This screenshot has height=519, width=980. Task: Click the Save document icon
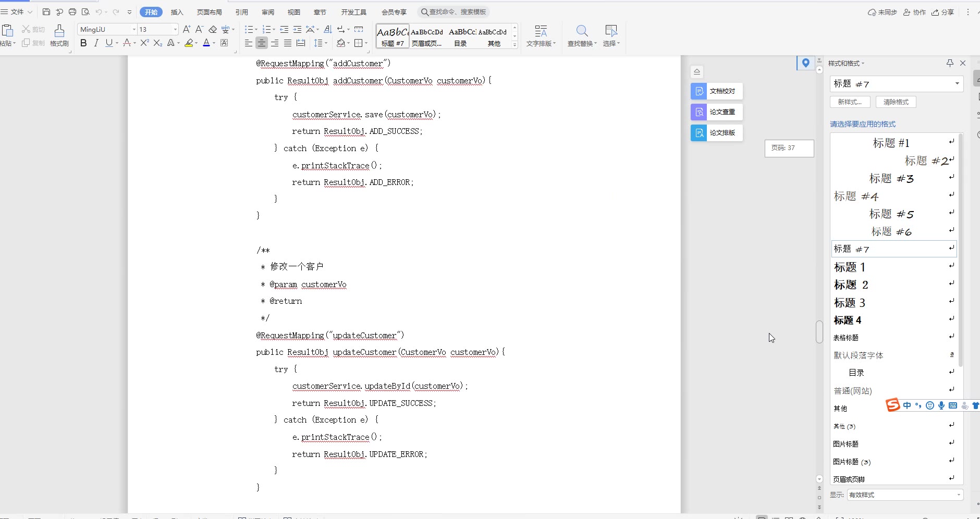[46, 12]
